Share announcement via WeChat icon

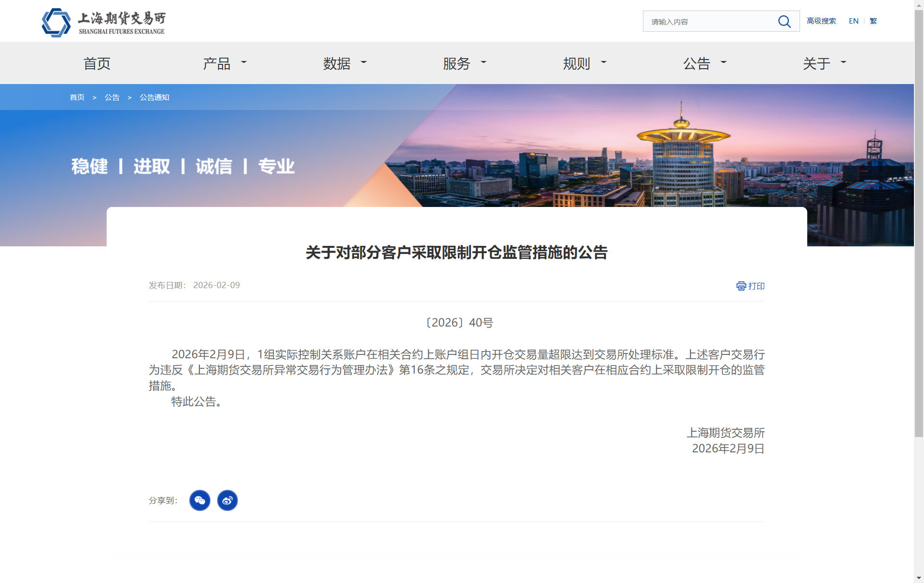point(200,500)
